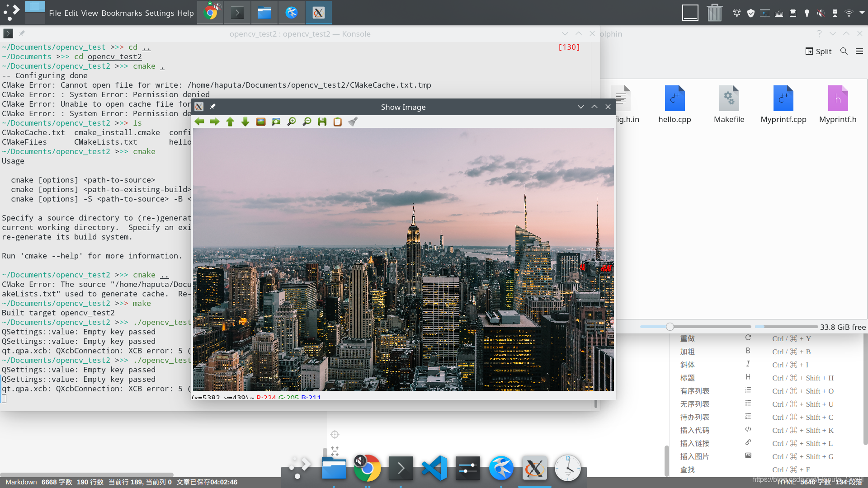868x488 pixels.
Task: Open the Dolphin search icon
Action: coord(844,51)
